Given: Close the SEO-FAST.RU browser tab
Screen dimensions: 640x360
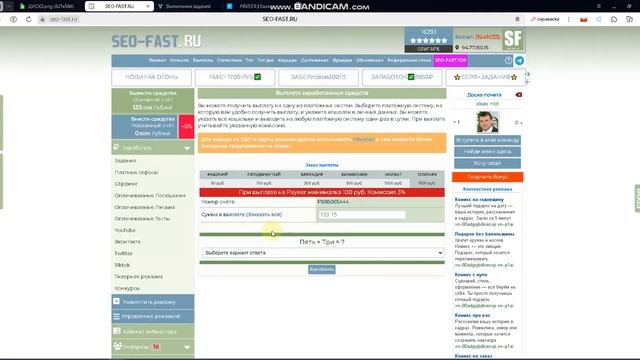Looking at the screenshot, I should point(148,6).
